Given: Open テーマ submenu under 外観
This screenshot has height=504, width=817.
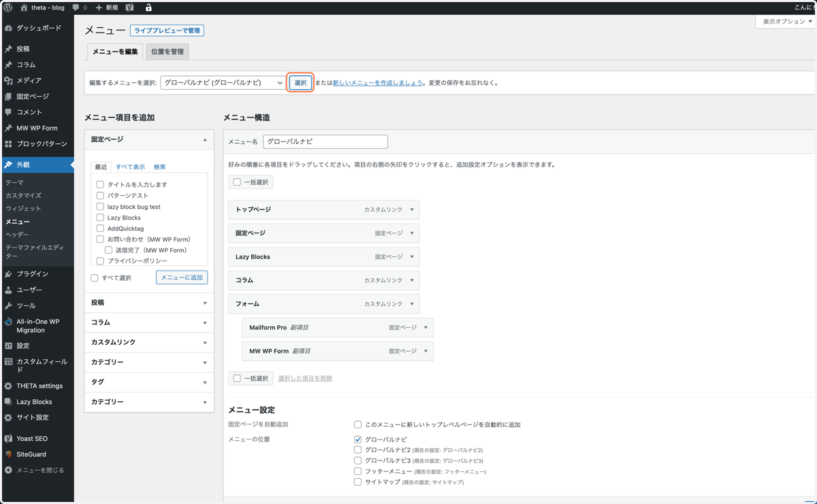Looking at the screenshot, I should pyautogui.click(x=14, y=182).
